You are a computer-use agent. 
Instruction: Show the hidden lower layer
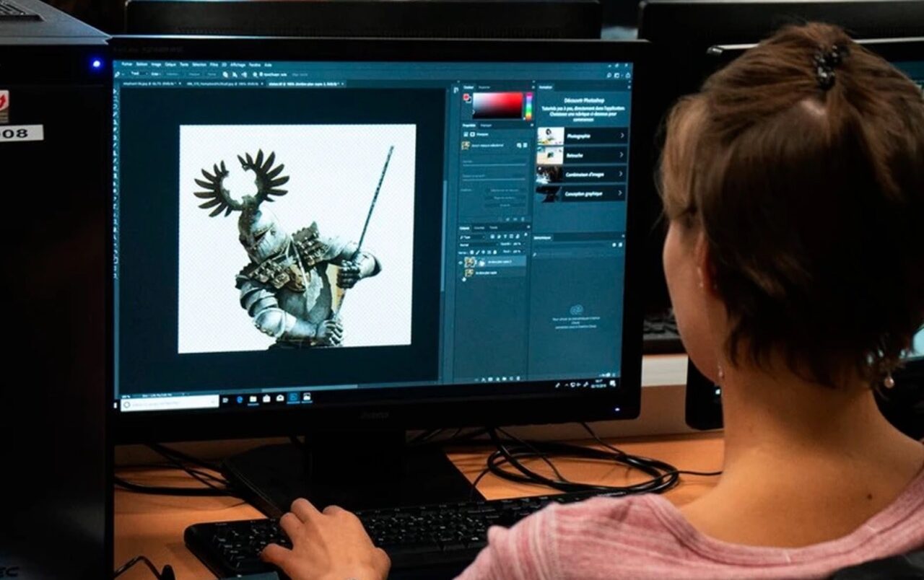point(461,273)
